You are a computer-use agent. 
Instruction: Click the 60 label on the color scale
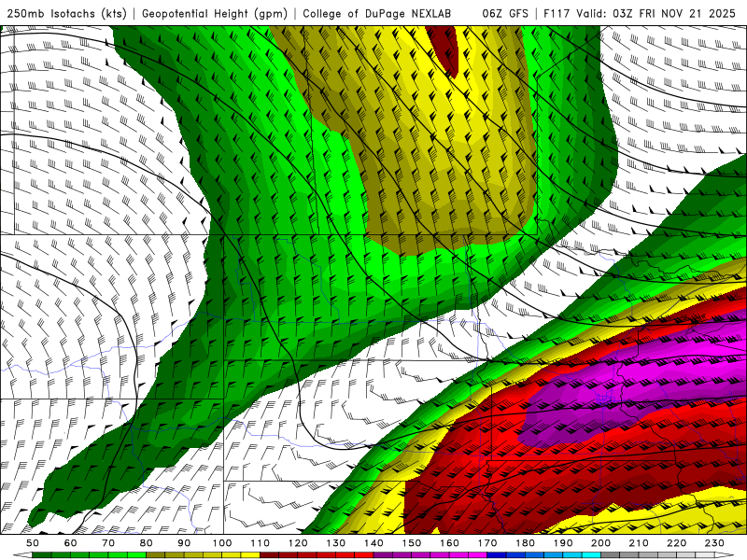[71, 543]
